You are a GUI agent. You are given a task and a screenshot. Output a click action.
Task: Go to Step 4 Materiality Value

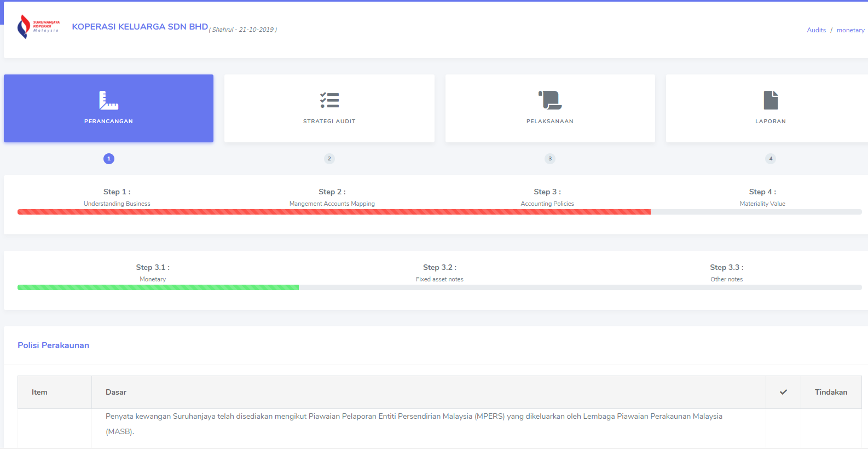click(x=762, y=198)
